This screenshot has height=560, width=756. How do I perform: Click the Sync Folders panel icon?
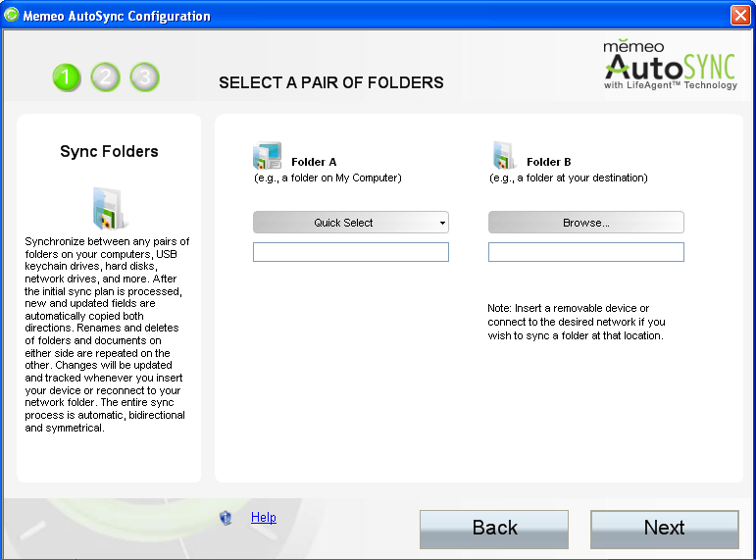tap(109, 208)
